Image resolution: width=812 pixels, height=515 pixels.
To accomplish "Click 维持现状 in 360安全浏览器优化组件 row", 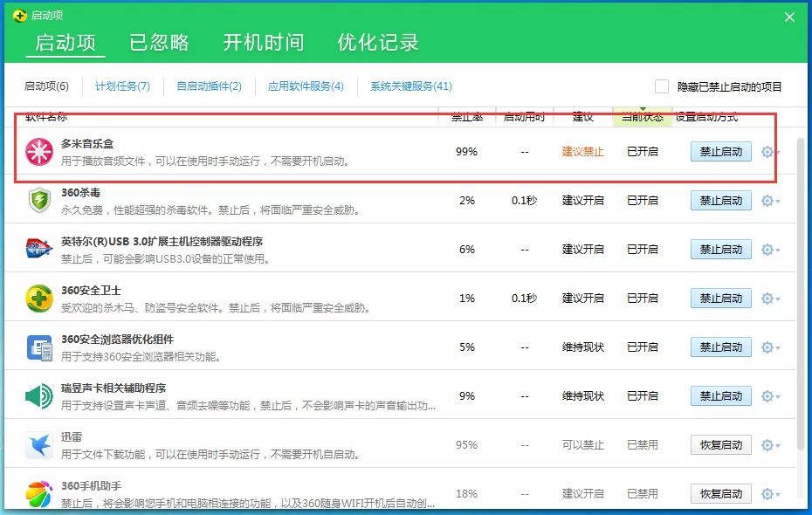I will click(x=582, y=347).
